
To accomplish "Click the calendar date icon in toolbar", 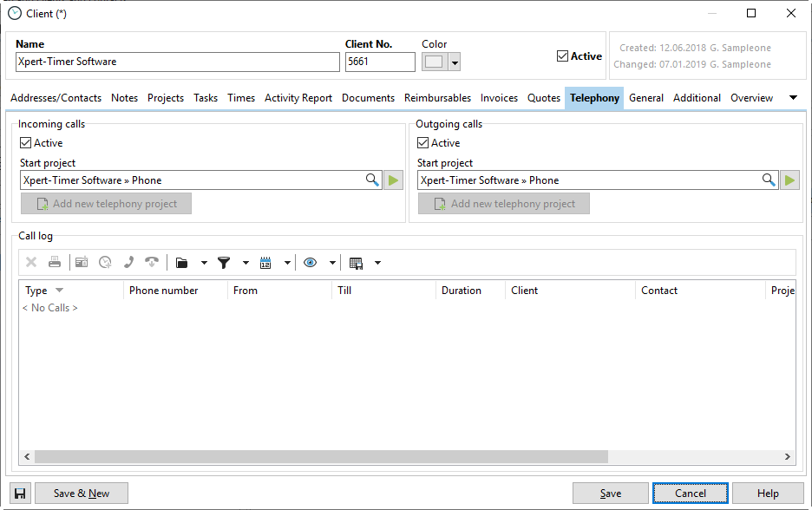I will 265,263.
